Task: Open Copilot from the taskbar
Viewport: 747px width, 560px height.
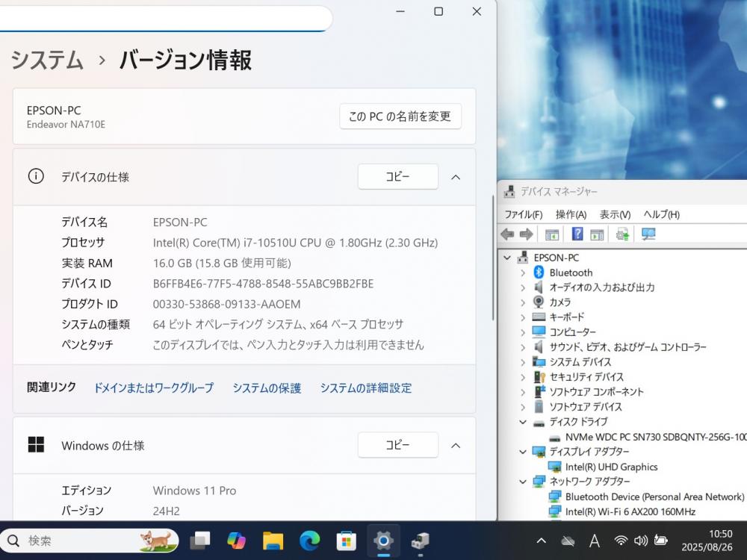Action: (236, 541)
